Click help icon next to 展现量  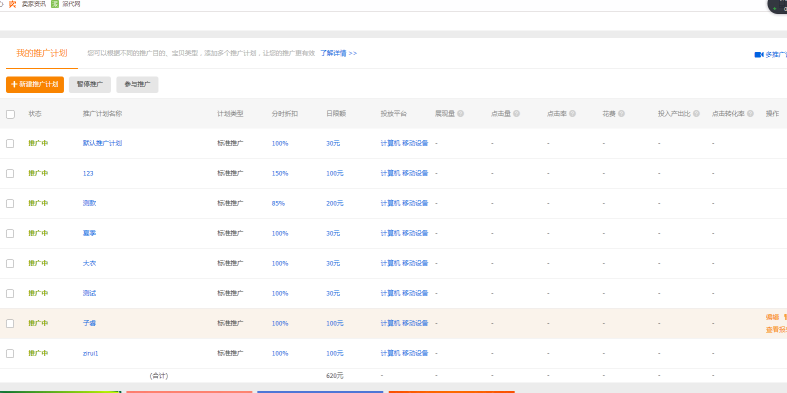point(460,114)
